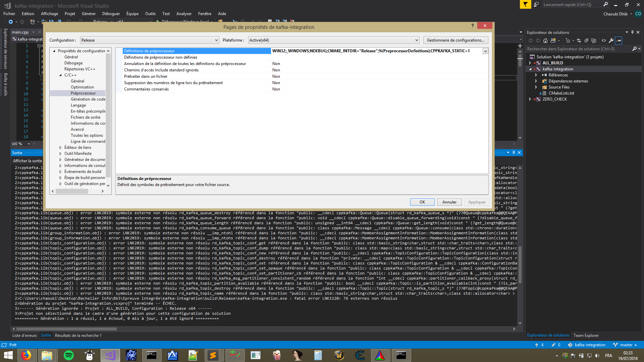Open Firefox from the taskbar
This screenshot has height=362, width=644.
point(26,355)
